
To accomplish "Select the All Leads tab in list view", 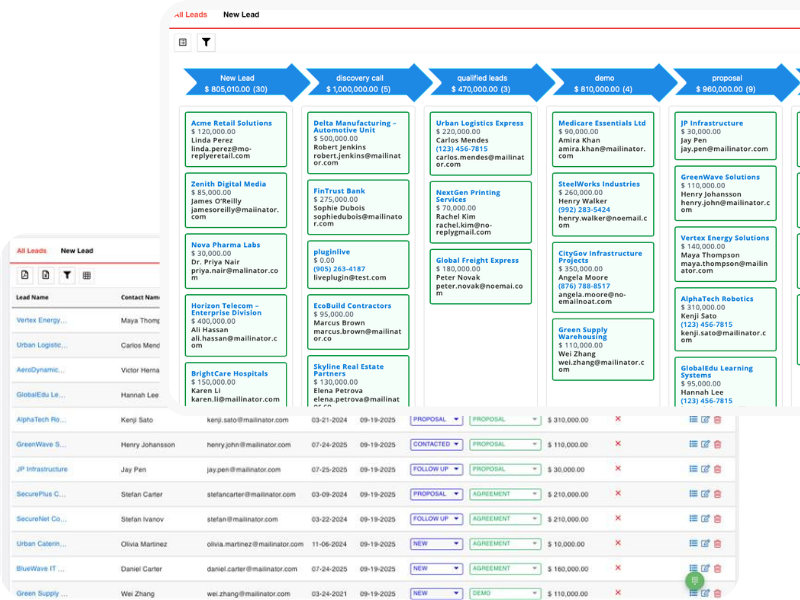I will pos(31,251).
